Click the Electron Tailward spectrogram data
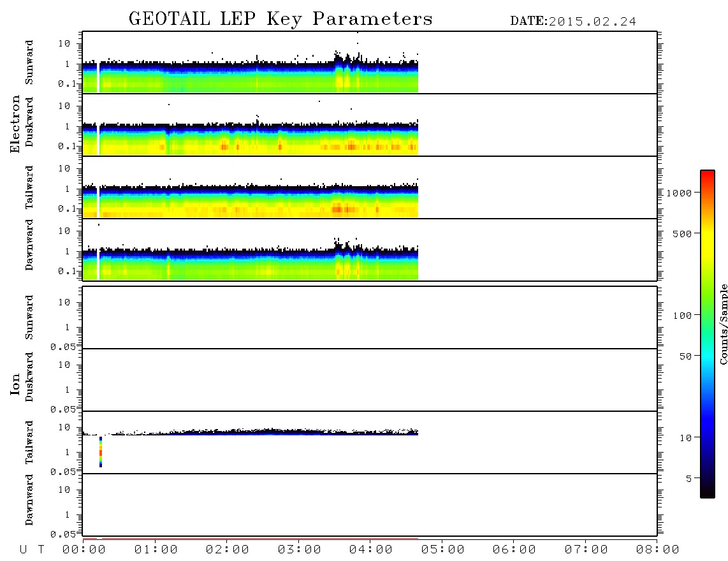 pos(251,200)
